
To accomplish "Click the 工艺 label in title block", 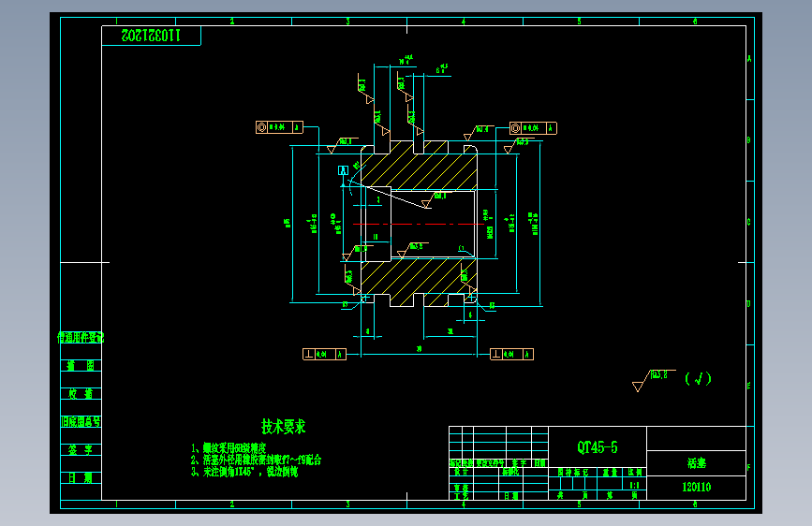I will pos(461,496).
